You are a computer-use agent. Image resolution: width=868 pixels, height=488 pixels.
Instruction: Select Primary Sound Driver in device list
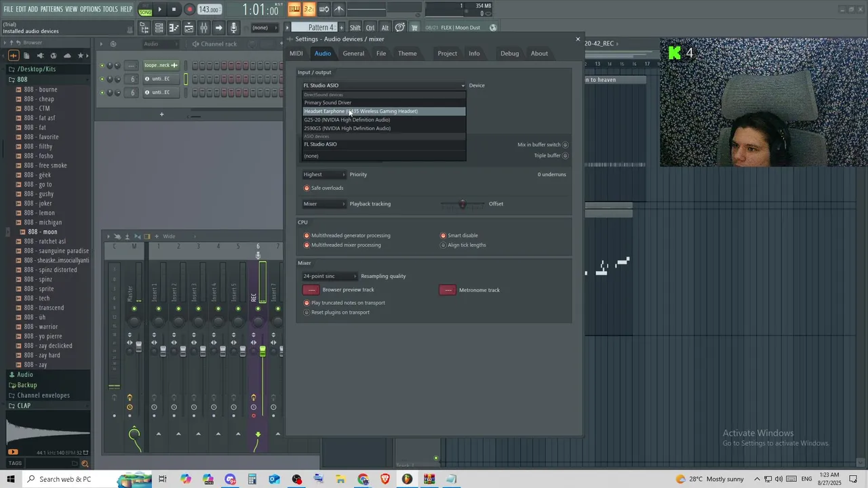pos(384,103)
